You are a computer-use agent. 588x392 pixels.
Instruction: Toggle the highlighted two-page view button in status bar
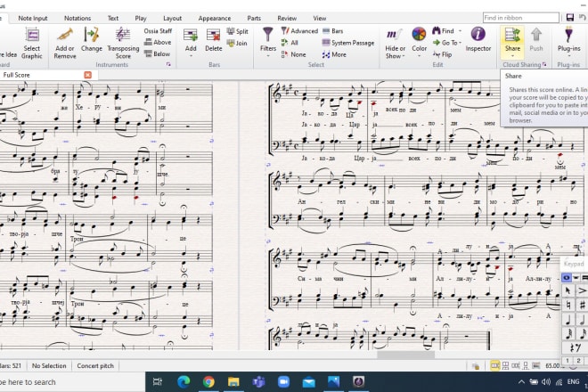pyautogui.click(x=495, y=365)
